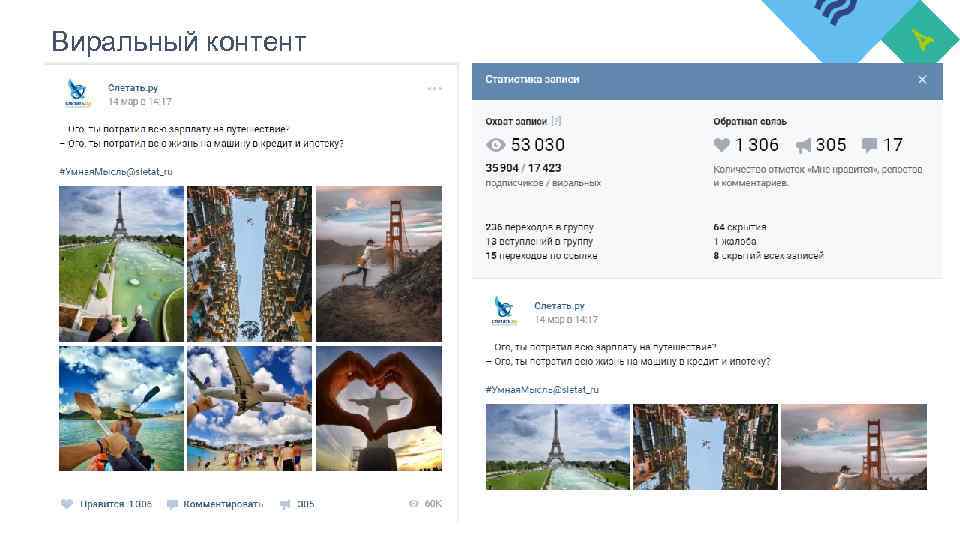
Task: Close the Статистика записи panel
Action: pyautogui.click(x=922, y=80)
